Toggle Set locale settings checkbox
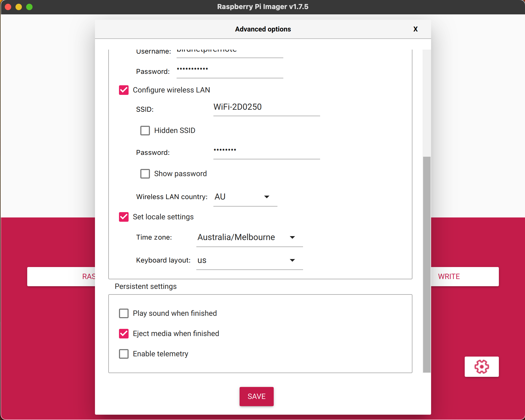 point(124,217)
